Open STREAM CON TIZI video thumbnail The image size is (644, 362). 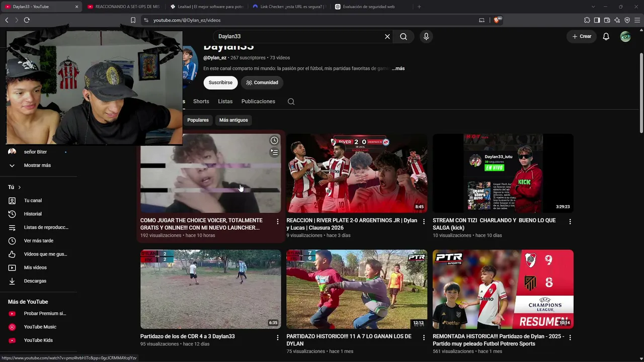[x=503, y=173]
